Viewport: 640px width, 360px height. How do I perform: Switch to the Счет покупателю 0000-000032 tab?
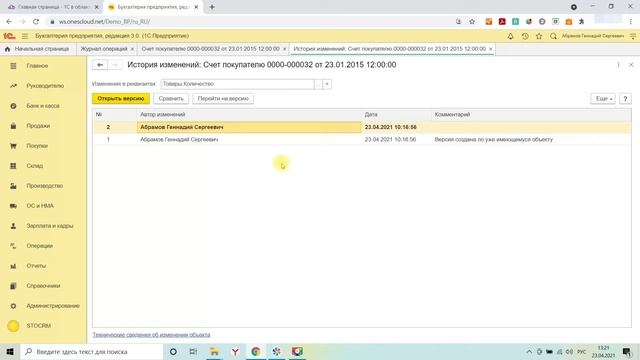pyautogui.click(x=211, y=49)
